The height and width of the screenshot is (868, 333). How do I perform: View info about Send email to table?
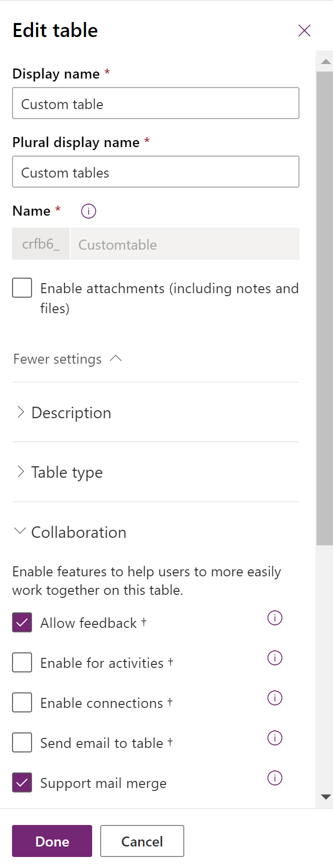(274, 738)
